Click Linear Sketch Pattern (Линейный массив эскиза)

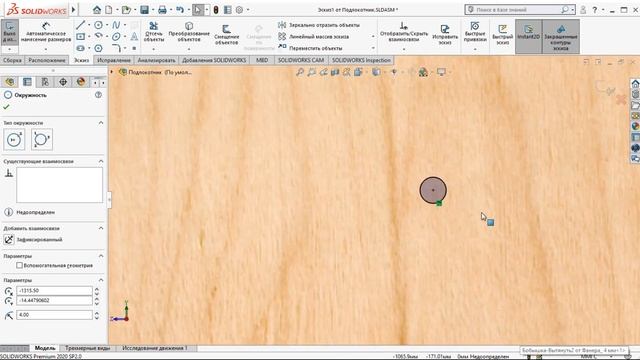313,36
